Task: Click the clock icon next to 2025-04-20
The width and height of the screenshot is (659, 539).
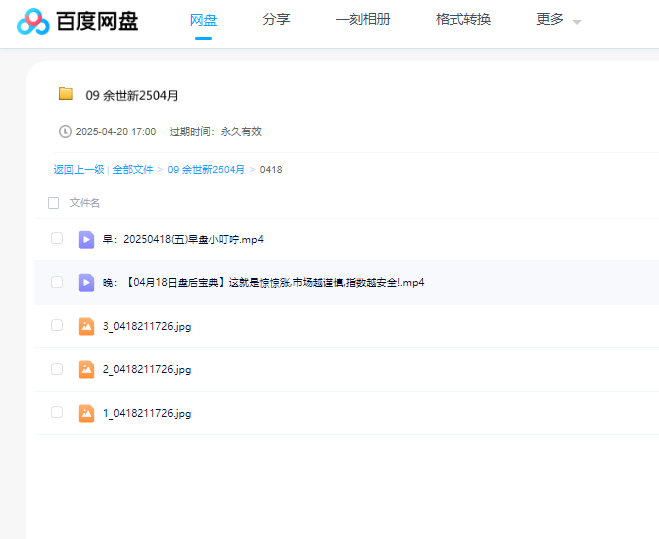Action: [66, 132]
